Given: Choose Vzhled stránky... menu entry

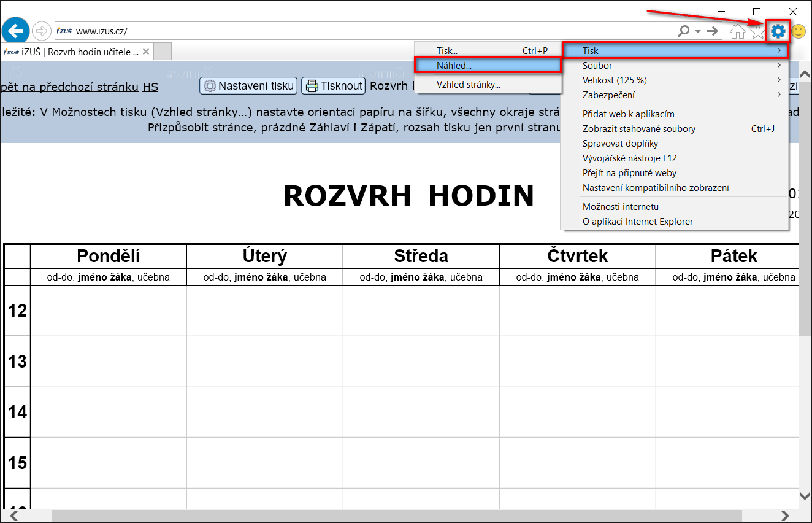Looking at the screenshot, I should coord(469,85).
